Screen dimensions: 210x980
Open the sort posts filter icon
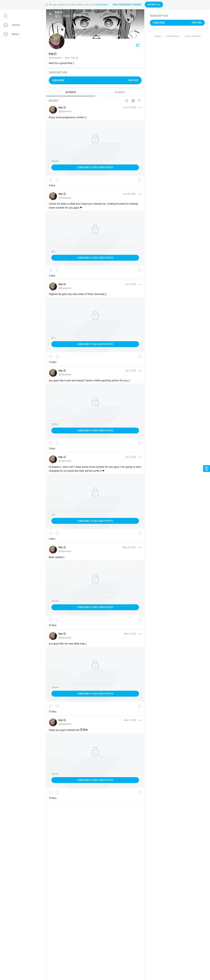click(x=140, y=101)
